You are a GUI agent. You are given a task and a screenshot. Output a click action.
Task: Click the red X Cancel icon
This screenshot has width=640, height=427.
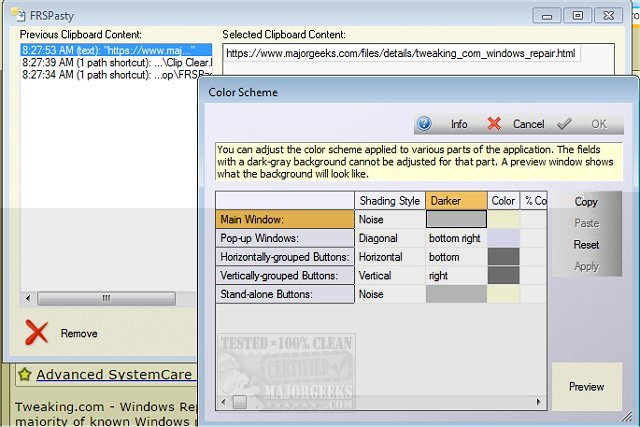494,123
